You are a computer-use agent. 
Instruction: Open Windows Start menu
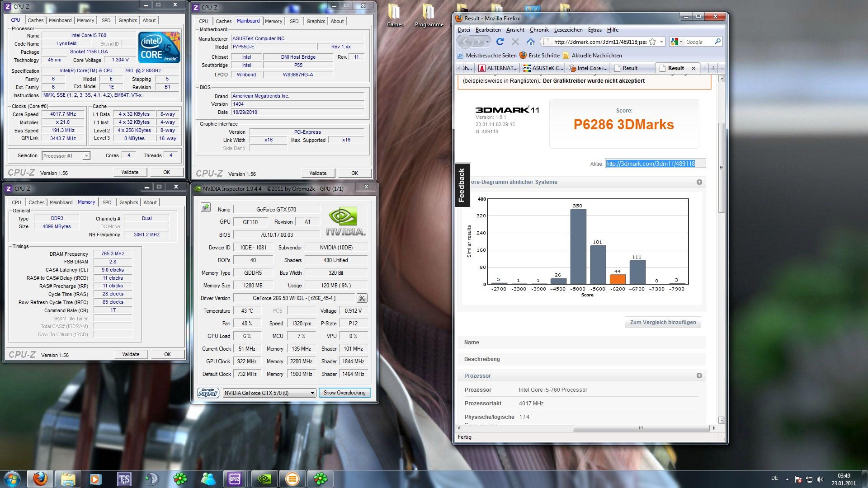(x=12, y=479)
